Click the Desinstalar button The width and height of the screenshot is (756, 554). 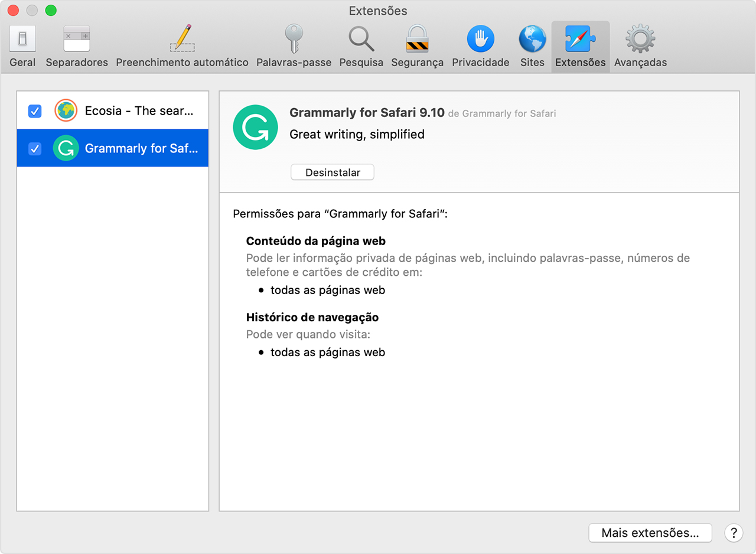(x=333, y=172)
